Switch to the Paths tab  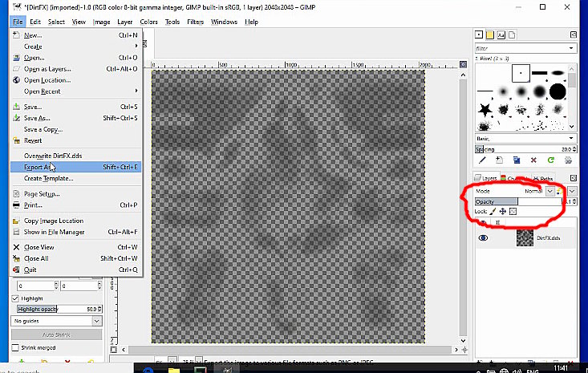[543, 178]
